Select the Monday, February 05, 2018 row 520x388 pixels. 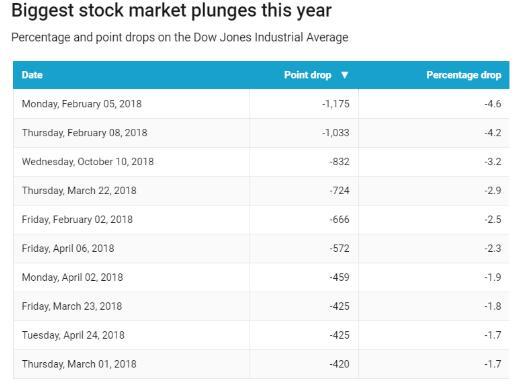point(261,104)
